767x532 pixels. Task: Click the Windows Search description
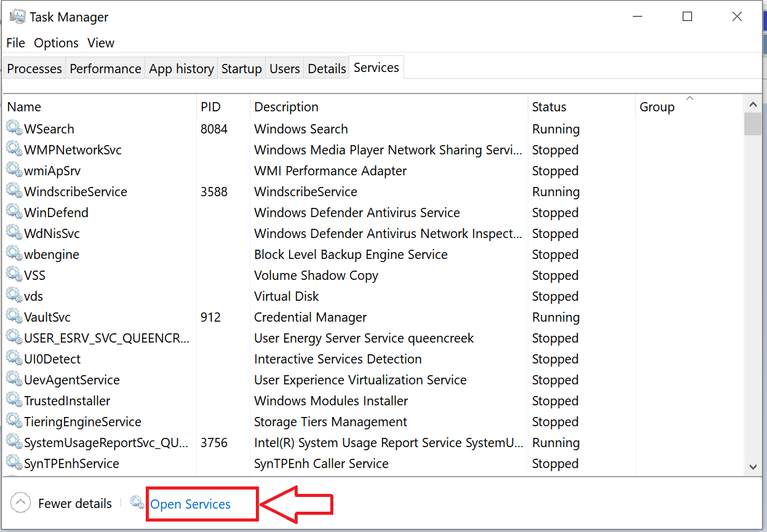(301, 129)
